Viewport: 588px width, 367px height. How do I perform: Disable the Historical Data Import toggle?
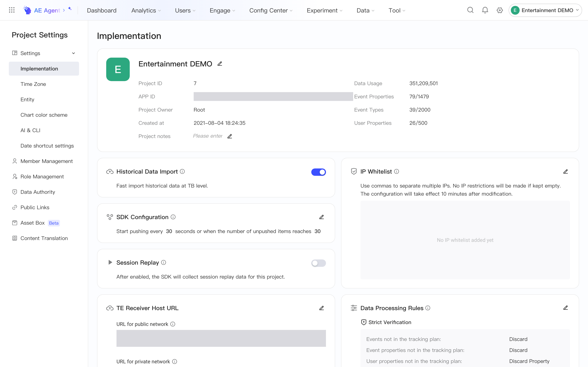(x=318, y=172)
